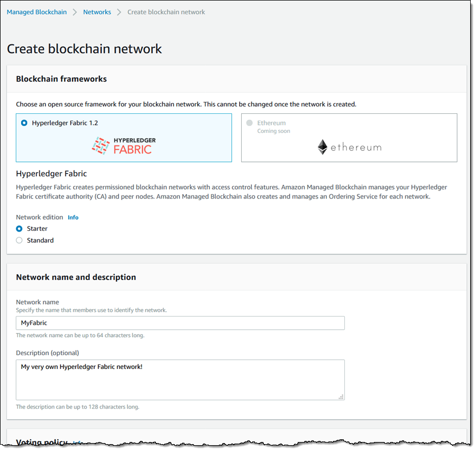This screenshot has width=476, height=451.
Task: Click the Hyperledger Fabric logo
Action: click(123, 146)
